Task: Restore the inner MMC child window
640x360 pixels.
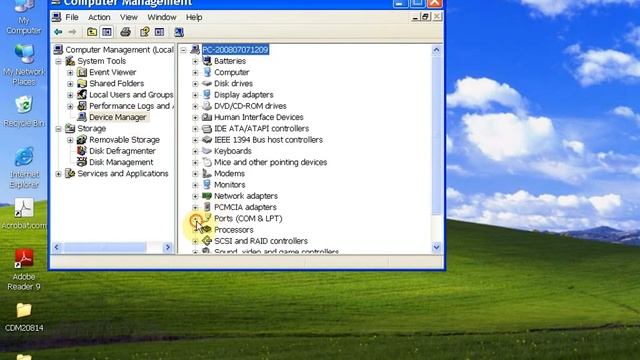Action: tap(425, 17)
